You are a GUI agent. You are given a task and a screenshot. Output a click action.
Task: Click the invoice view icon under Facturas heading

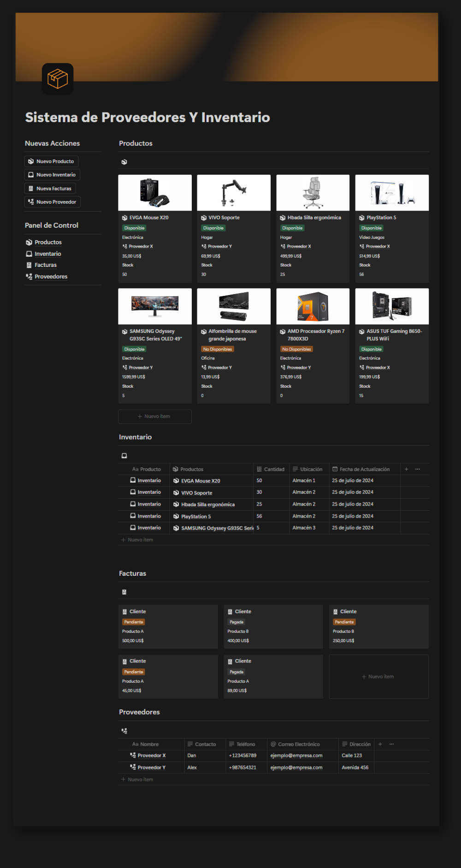(x=124, y=592)
